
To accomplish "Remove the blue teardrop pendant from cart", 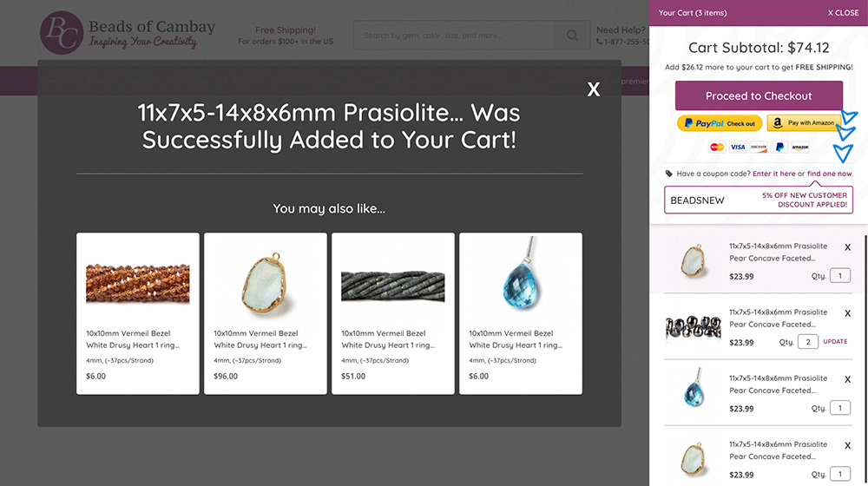I will (848, 379).
